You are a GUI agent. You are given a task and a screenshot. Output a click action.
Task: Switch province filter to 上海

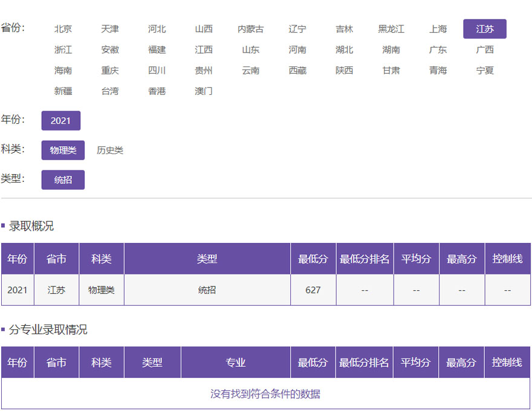click(438, 29)
